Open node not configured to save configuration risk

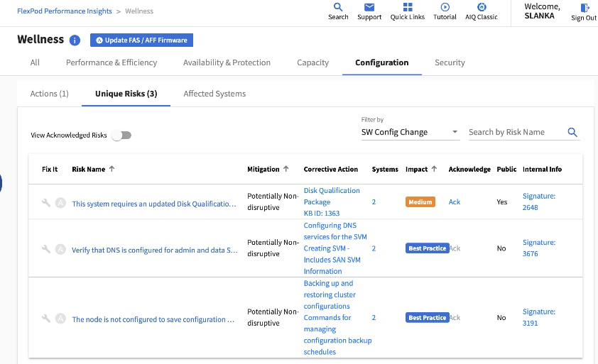coord(153,319)
